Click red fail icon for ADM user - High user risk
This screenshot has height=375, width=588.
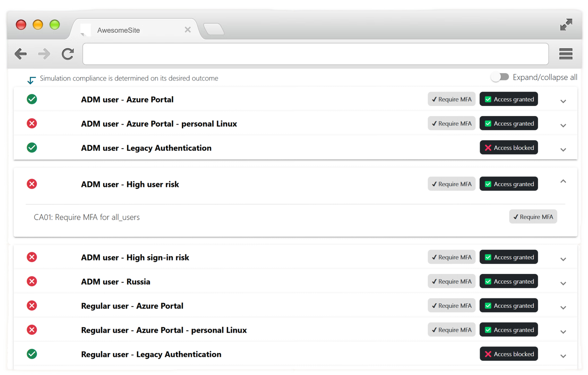pyautogui.click(x=32, y=184)
